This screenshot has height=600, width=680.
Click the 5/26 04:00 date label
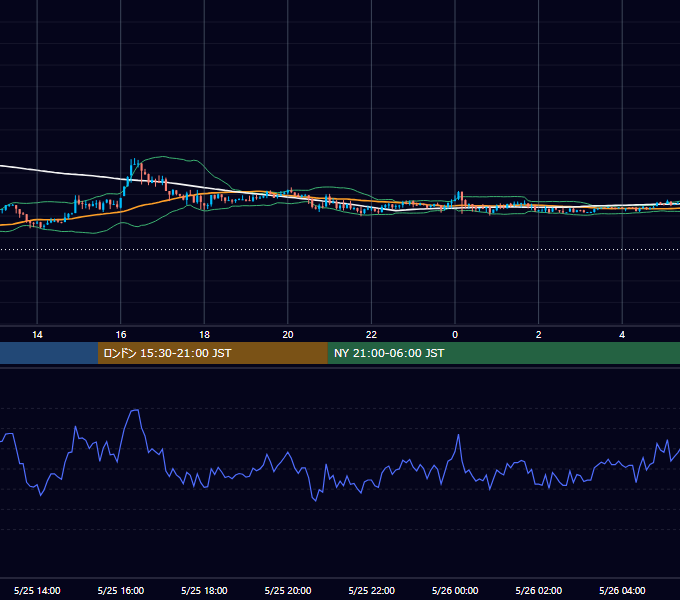tap(622, 590)
